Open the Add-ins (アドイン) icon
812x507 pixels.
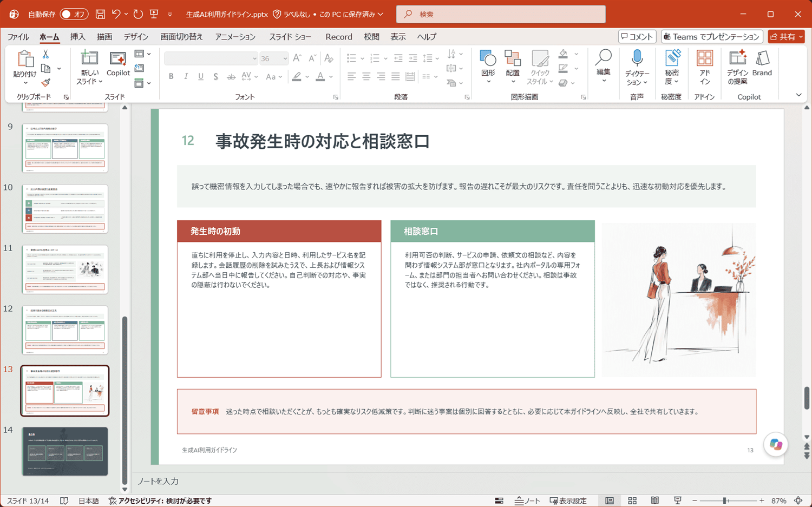[704, 67]
